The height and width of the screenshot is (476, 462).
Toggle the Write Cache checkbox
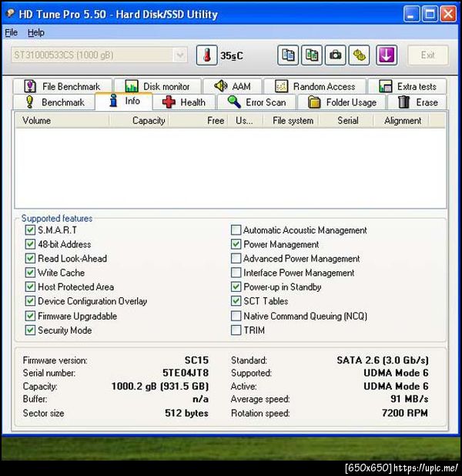pyautogui.click(x=30, y=273)
